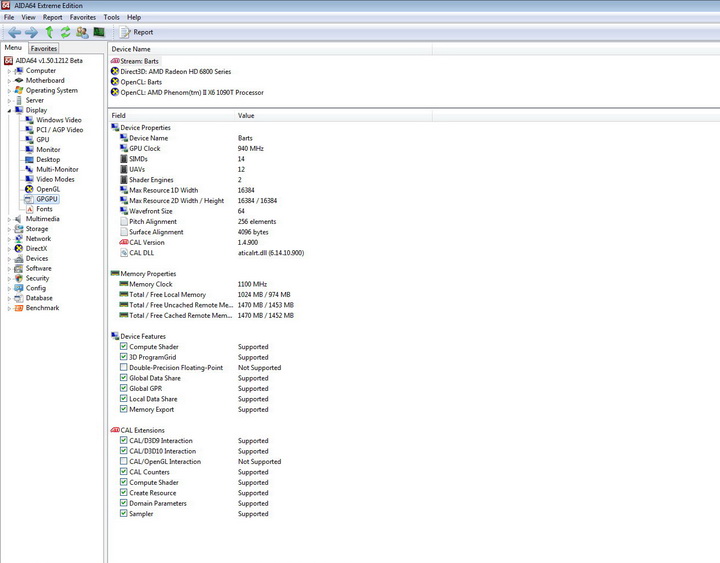The height and width of the screenshot is (563, 720).
Task: Click the Global Data Share checkbox
Action: [124, 377]
